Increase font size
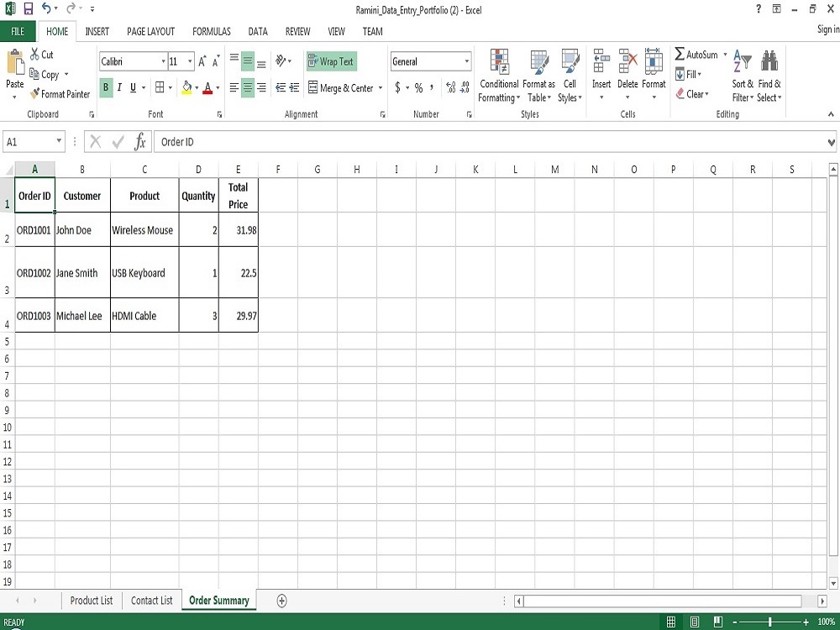The image size is (840, 630). click(202, 61)
